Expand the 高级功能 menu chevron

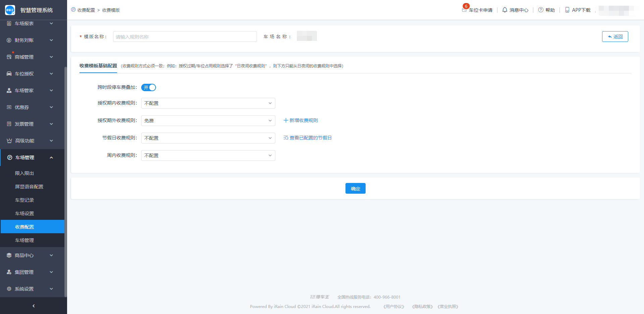point(51,141)
